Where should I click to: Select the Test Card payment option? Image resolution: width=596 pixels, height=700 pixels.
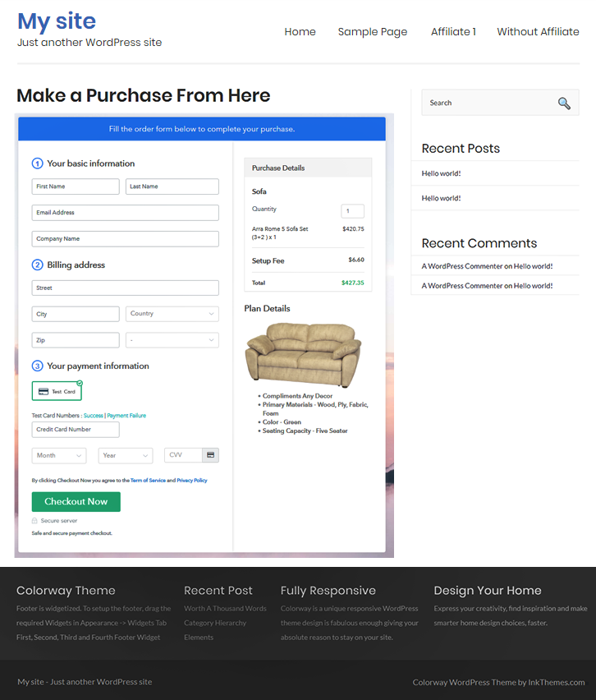tap(57, 391)
